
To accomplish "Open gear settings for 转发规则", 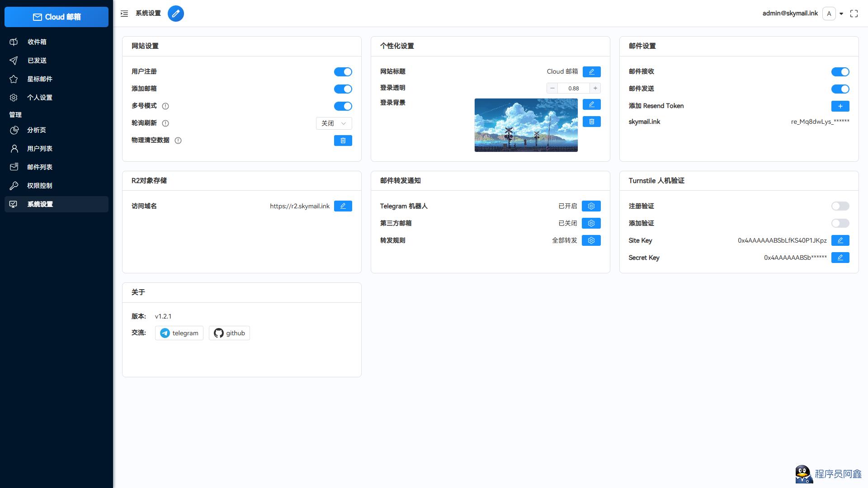I will (591, 240).
